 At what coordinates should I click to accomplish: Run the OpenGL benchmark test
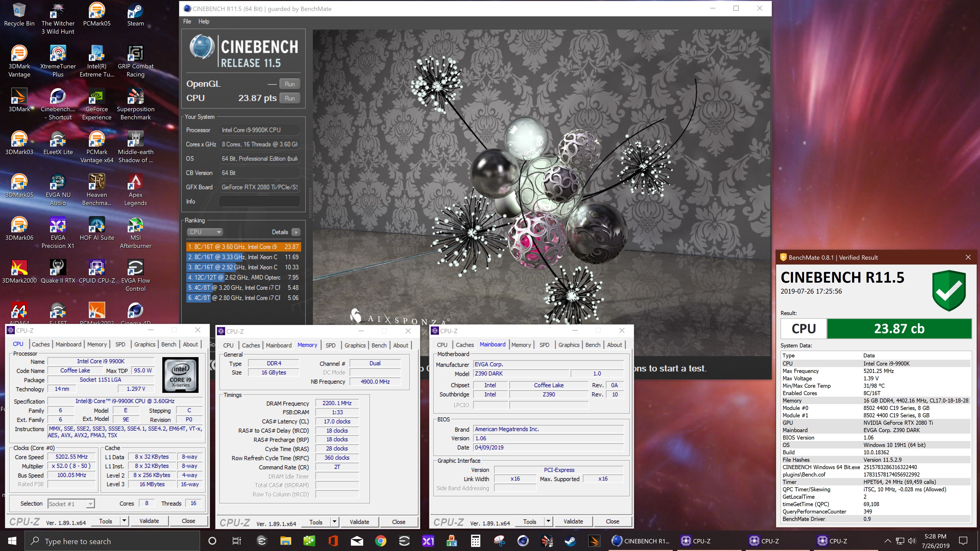click(x=289, y=84)
